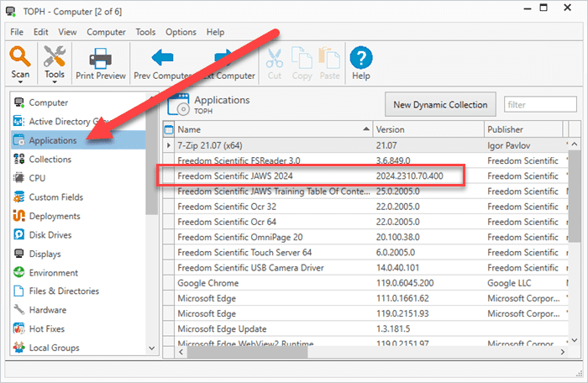
Task: Select the Google Chrome row
Action: pos(365,283)
